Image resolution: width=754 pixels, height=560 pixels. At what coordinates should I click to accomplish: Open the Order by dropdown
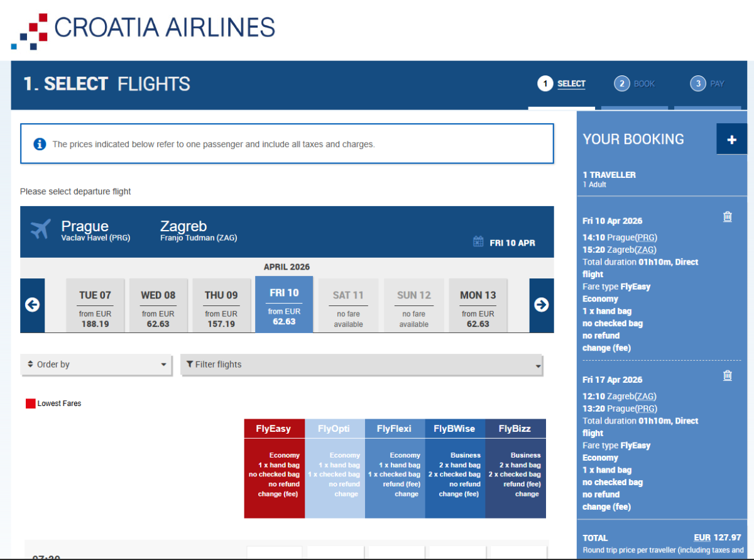(x=96, y=365)
